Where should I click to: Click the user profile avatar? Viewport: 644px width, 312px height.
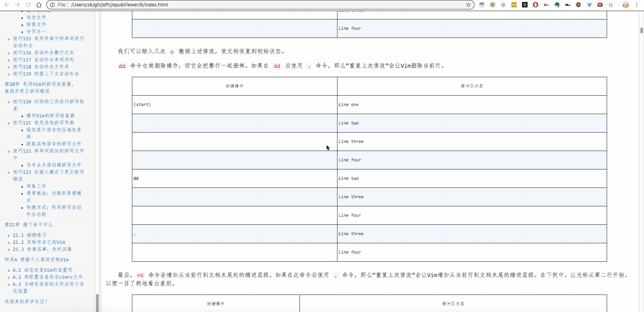point(626,5)
